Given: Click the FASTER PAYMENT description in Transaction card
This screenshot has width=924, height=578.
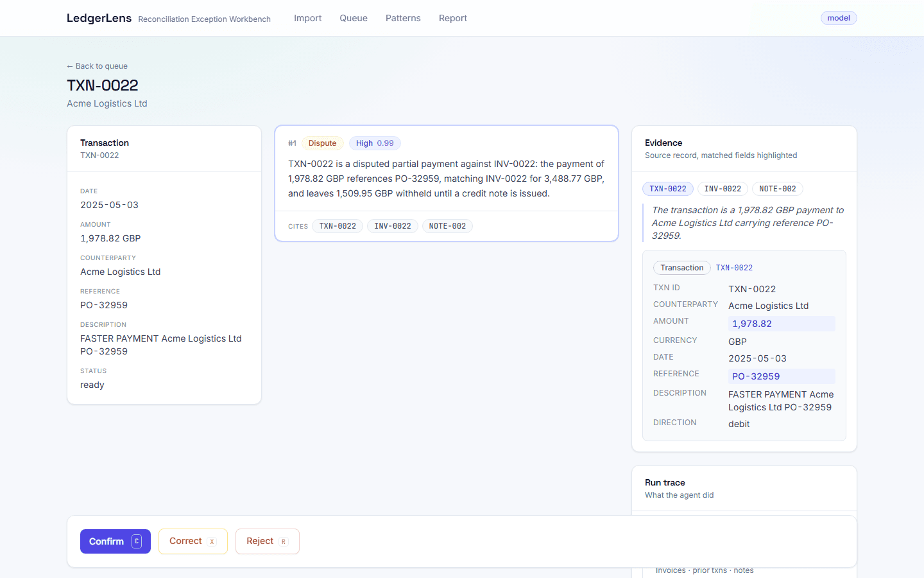Looking at the screenshot, I should tap(161, 345).
